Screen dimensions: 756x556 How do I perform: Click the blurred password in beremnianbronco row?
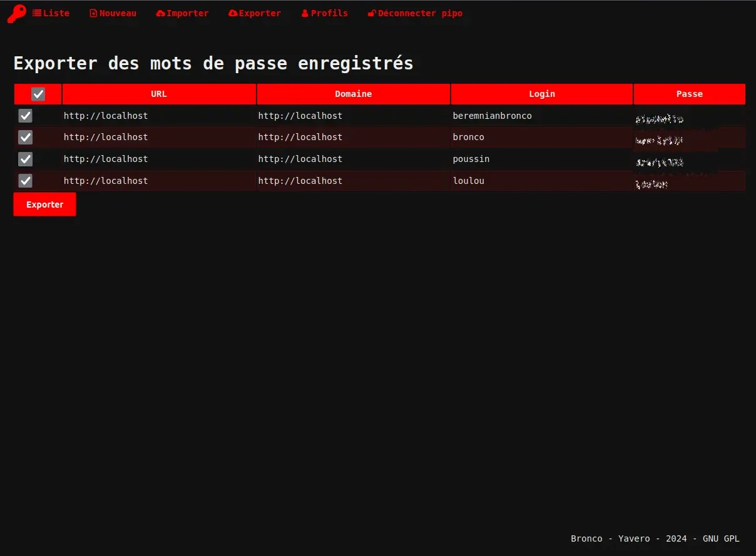click(659, 119)
